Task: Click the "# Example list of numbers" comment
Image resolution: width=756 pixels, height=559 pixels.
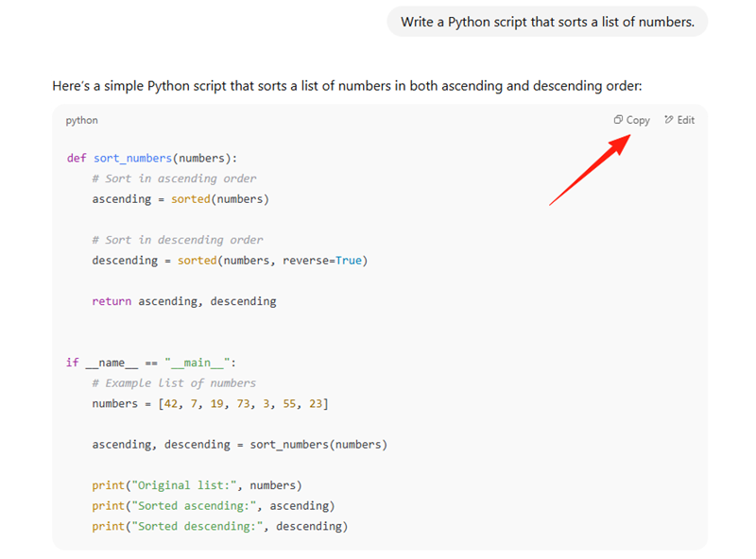Action: click(x=174, y=383)
